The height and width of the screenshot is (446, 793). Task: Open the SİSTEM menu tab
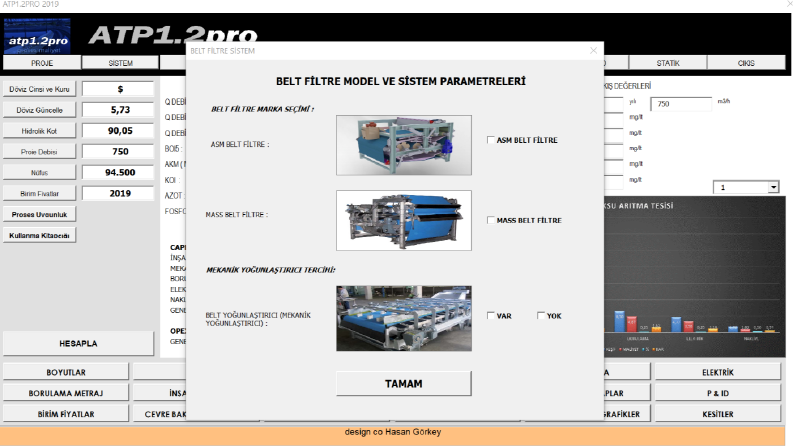[120, 63]
